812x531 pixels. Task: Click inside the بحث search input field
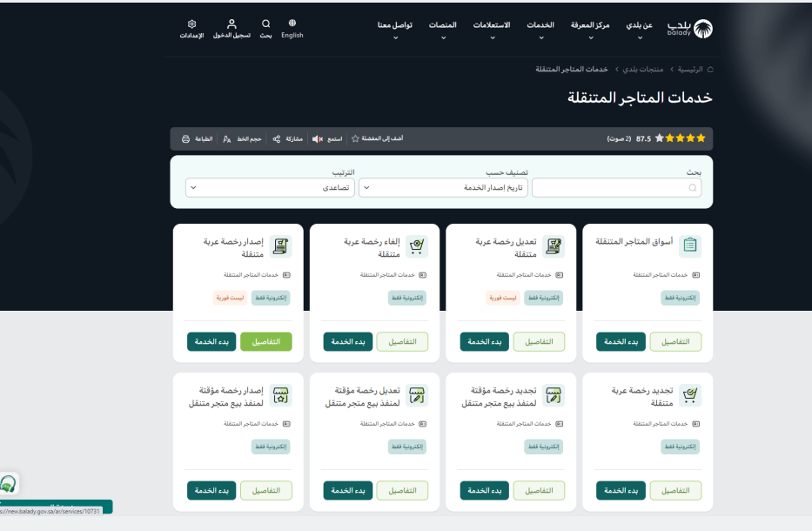point(617,187)
